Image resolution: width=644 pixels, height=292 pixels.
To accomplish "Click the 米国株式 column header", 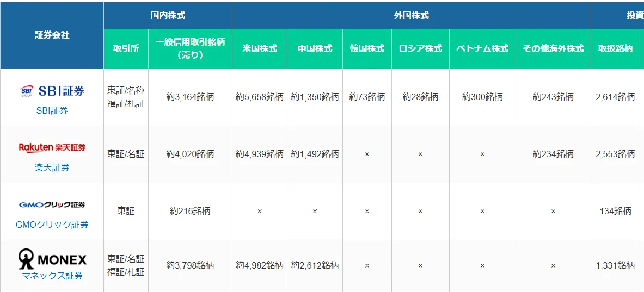I will coord(260,48).
